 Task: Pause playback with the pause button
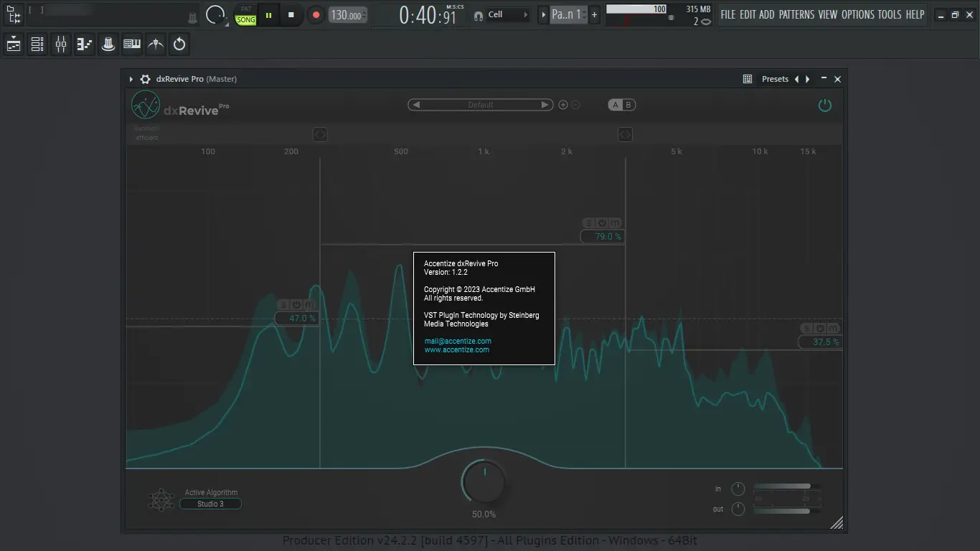[x=268, y=14]
